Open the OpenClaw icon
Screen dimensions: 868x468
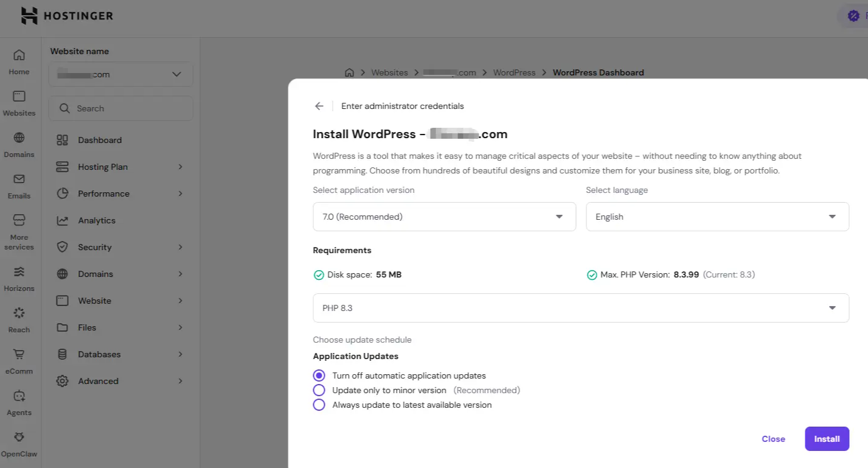[x=19, y=437]
